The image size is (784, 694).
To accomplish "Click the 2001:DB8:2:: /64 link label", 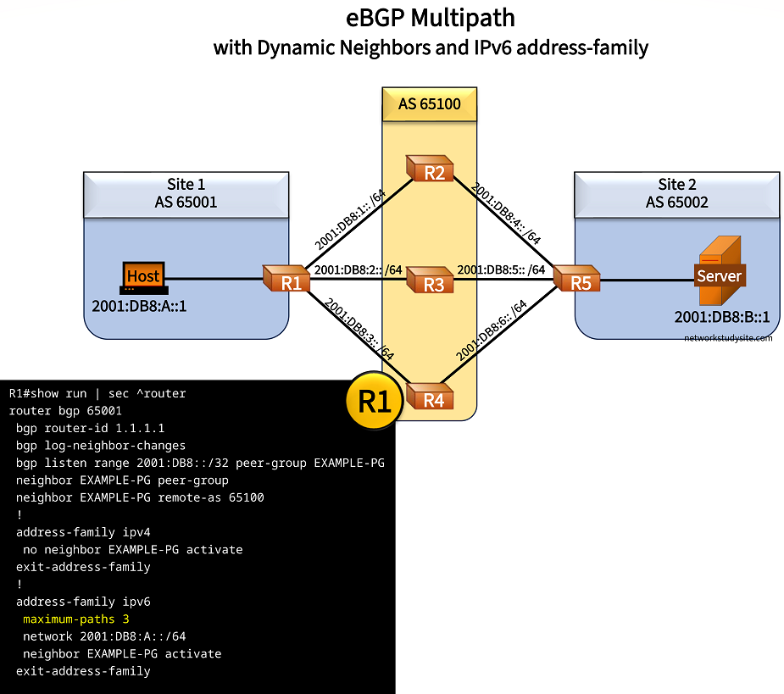I will click(358, 269).
